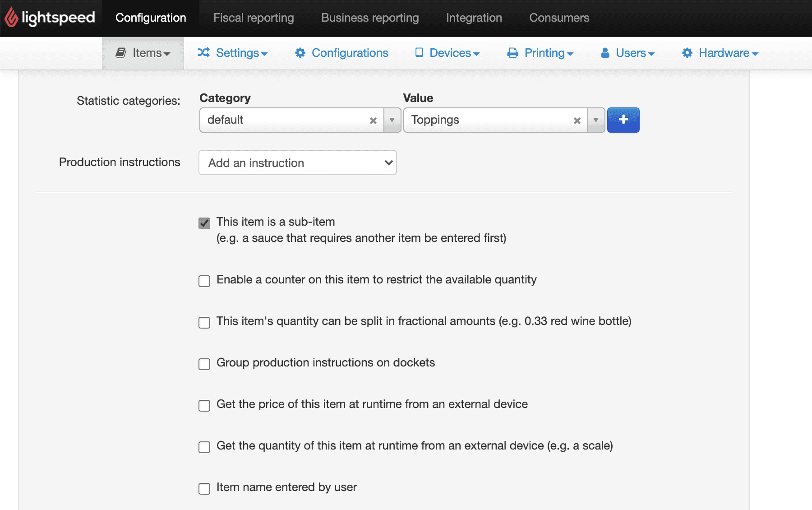
Task: Go to the Consumers section
Action: 559,18
